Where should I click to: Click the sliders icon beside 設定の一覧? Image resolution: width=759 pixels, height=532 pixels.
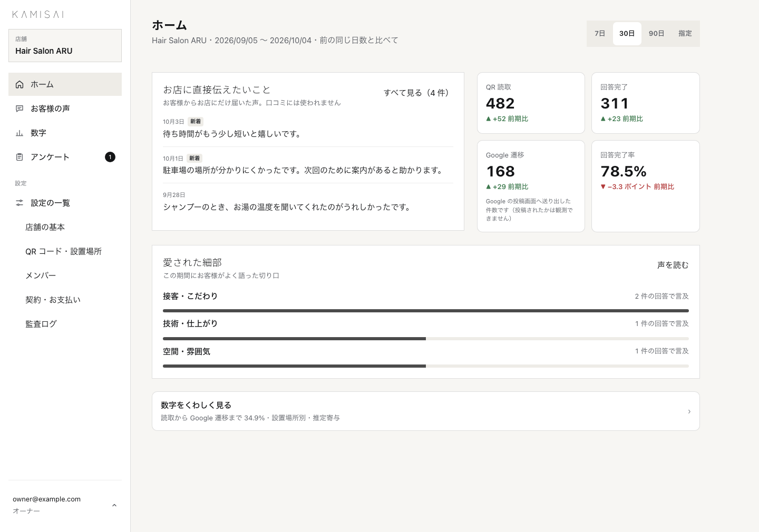(x=20, y=203)
